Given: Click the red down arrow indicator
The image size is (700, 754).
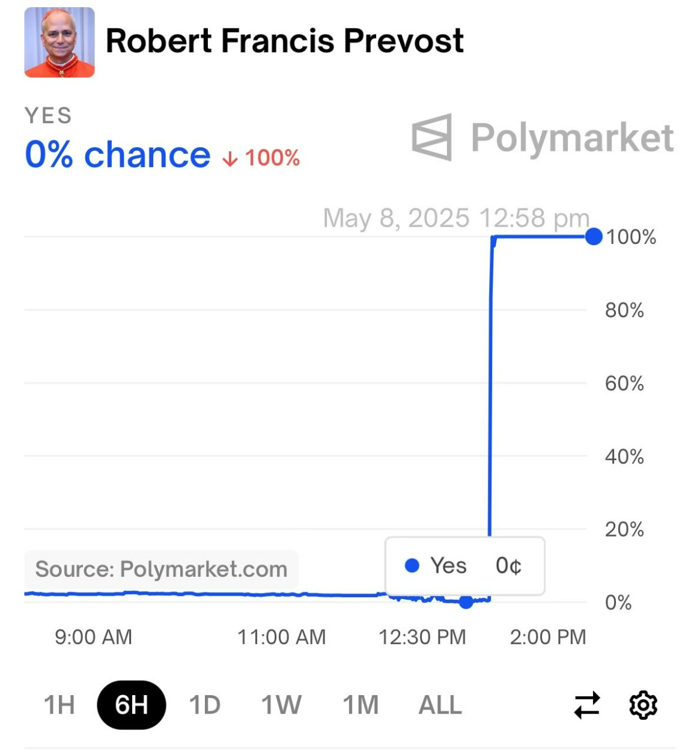Looking at the screenshot, I should pyautogui.click(x=230, y=159).
